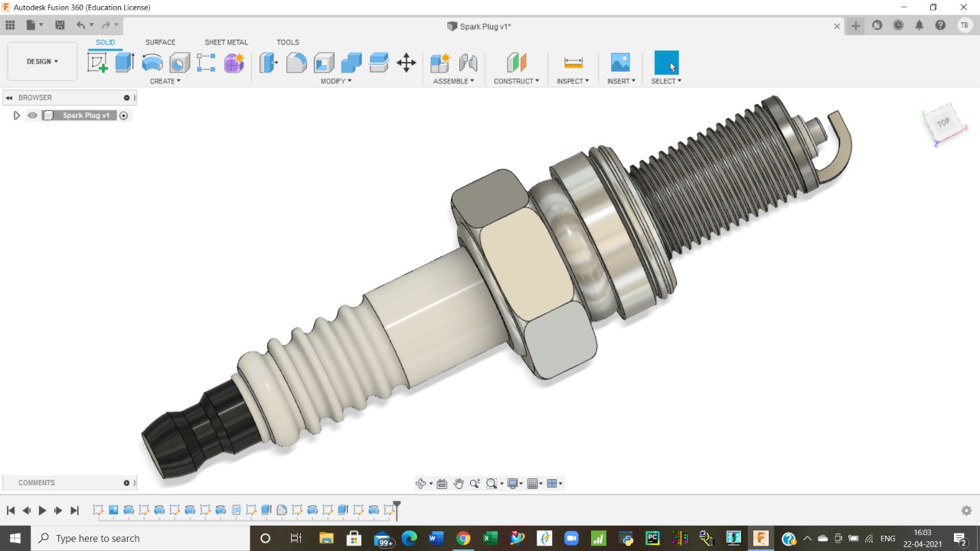Click the Look At icon
The width and height of the screenshot is (980, 551).
point(442,484)
